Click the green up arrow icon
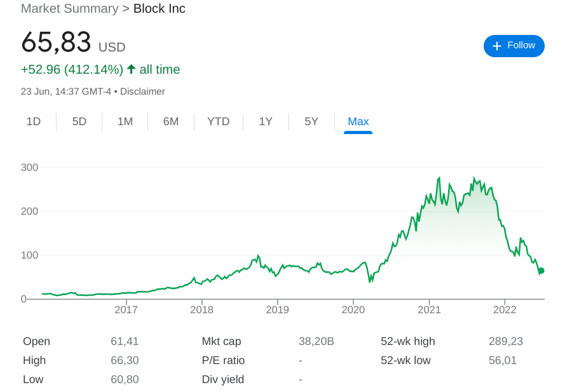Image resolution: width=572 pixels, height=392 pixels. pos(132,69)
